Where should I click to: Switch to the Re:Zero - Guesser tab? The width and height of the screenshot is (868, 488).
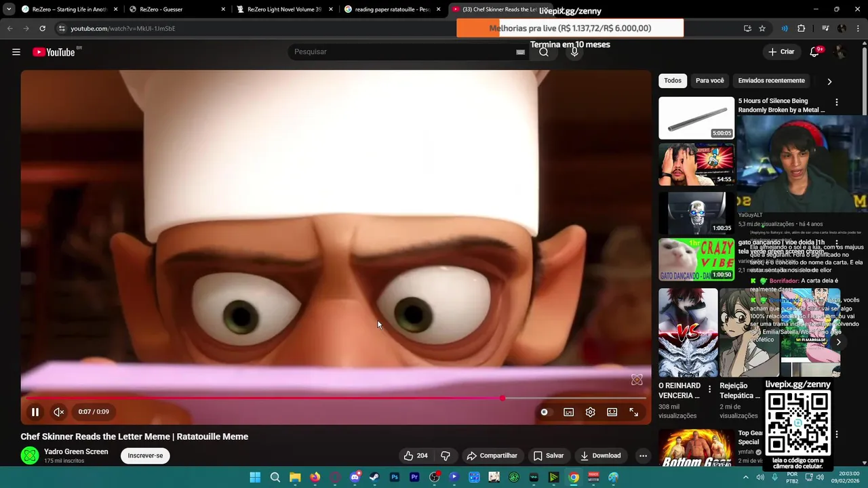178,9
